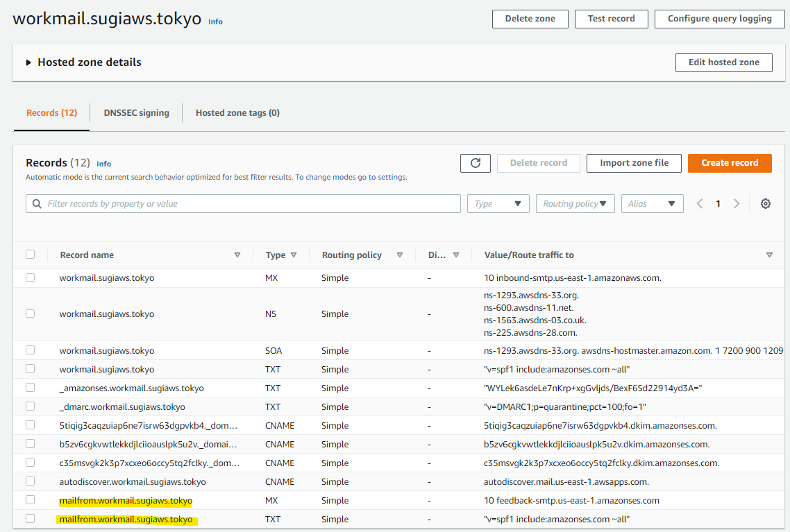The image size is (790, 532).
Task: Follow the change modes settings link
Action: [x=351, y=178]
